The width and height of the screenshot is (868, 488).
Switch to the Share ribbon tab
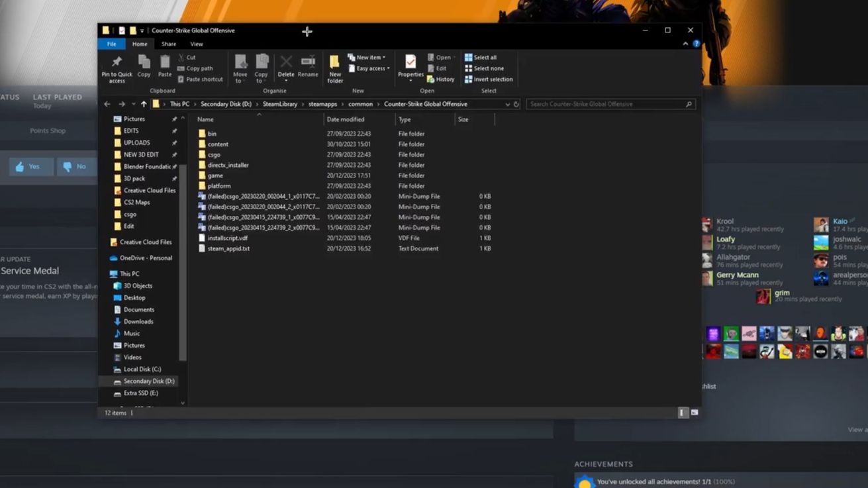pyautogui.click(x=169, y=44)
